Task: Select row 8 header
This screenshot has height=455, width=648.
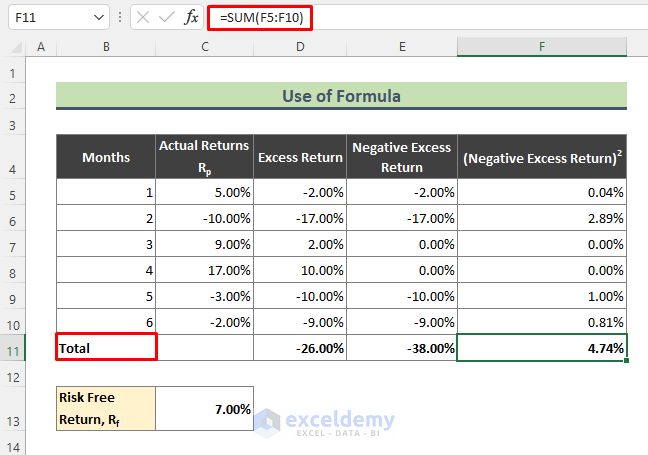Action: click(x=12, y=270)
